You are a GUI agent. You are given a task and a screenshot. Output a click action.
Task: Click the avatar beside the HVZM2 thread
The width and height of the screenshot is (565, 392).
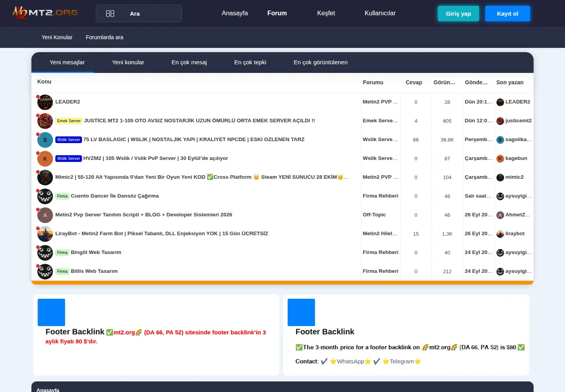[x=45, y=159]
